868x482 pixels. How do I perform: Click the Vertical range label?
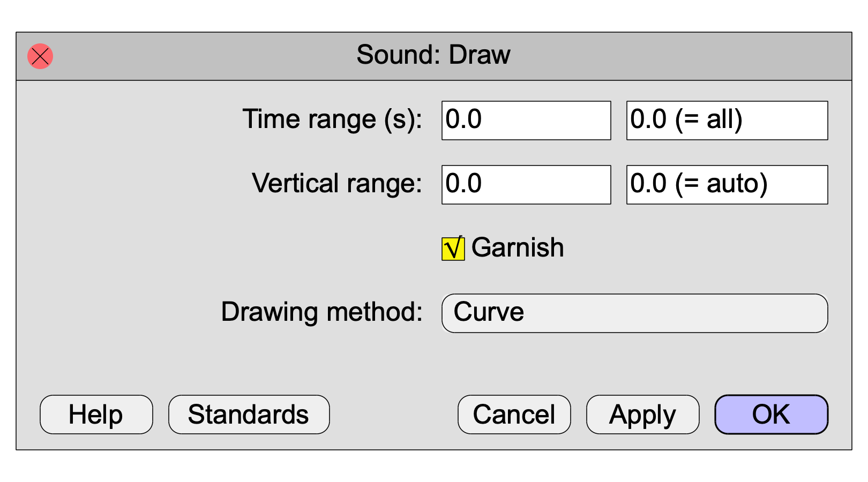tap(337, 184)
